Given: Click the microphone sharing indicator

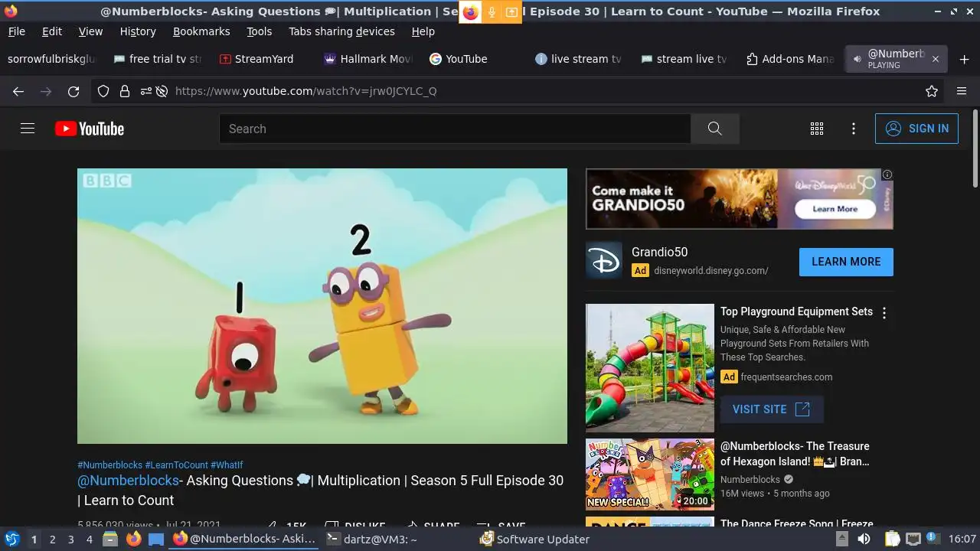Looking at the screenshot, I should tap(492, 11).
